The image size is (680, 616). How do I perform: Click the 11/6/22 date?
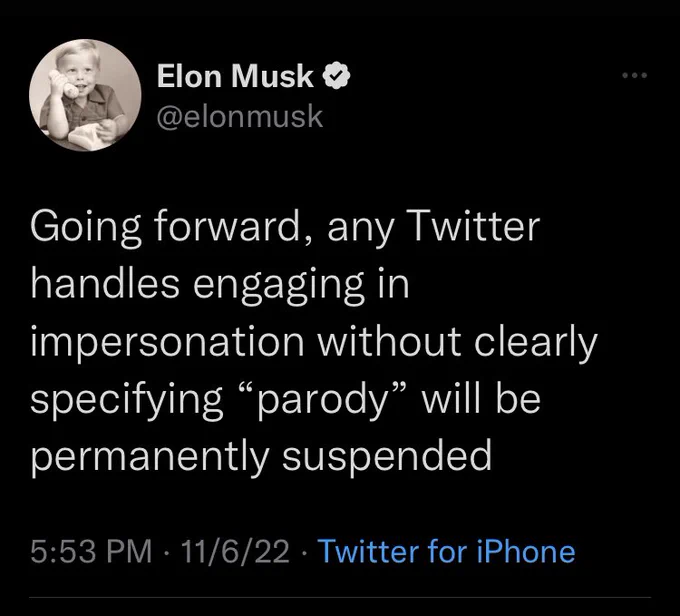(235, 551)
